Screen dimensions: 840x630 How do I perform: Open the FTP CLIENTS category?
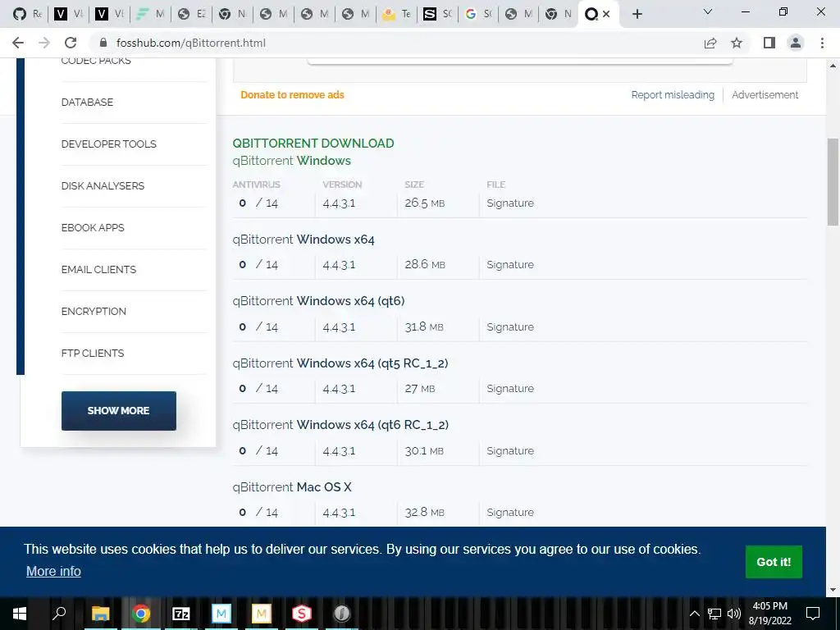(x=93, y=353)
